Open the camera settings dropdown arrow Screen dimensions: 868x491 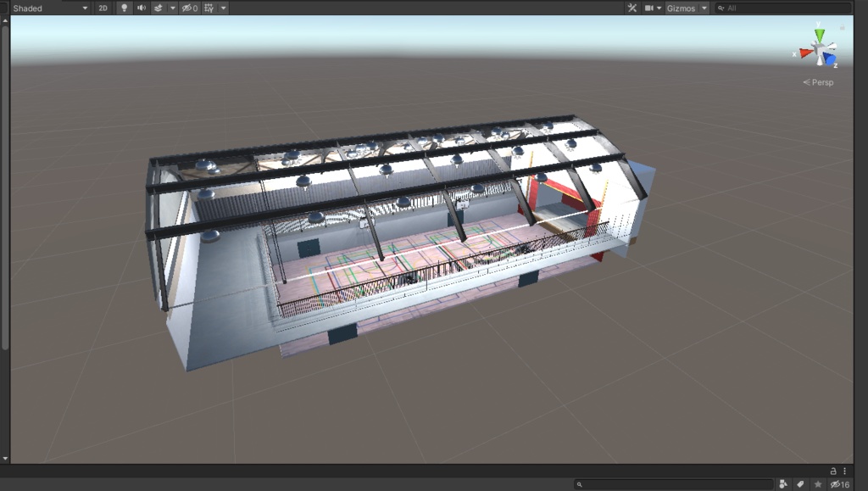click(x=659, y=8)
